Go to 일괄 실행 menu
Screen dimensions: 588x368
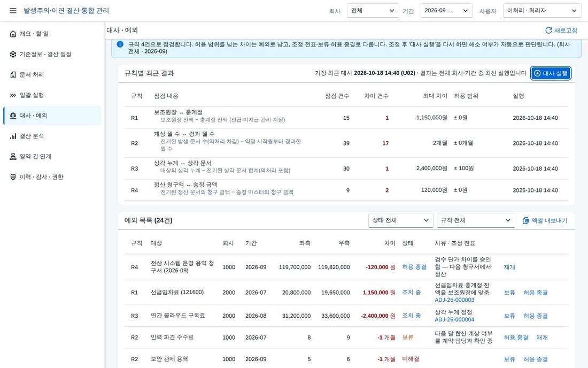coord(52,95)
